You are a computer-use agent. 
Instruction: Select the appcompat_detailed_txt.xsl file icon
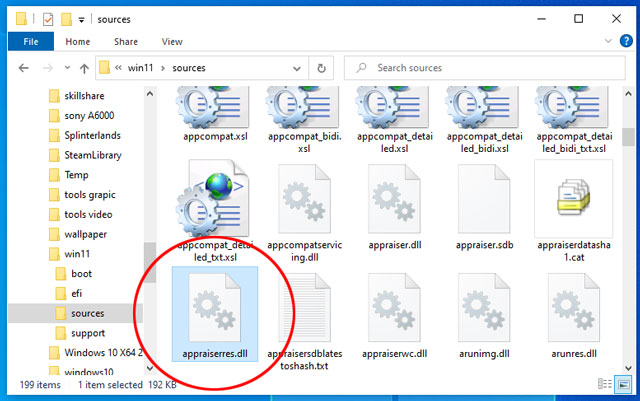click(214, 199)
